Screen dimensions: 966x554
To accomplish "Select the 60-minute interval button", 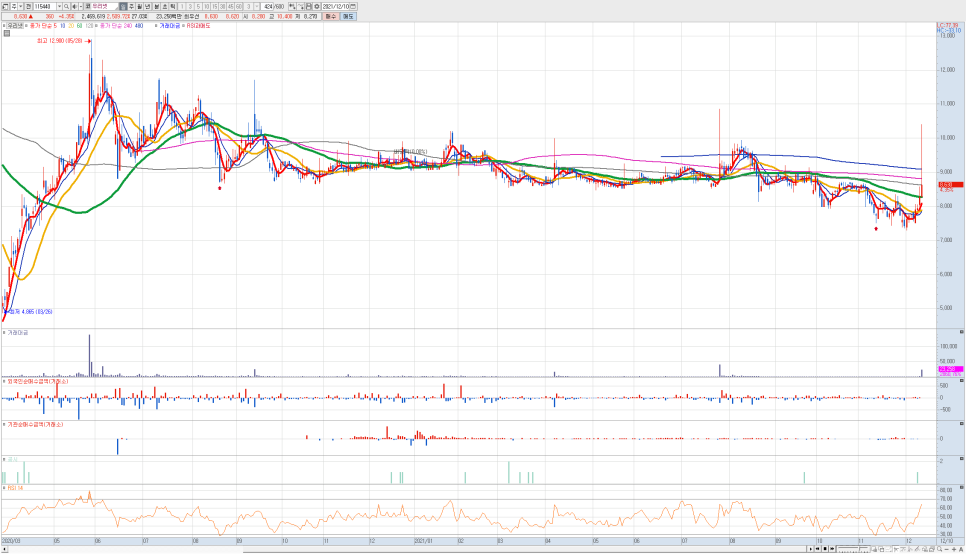I will click(238, 6).
